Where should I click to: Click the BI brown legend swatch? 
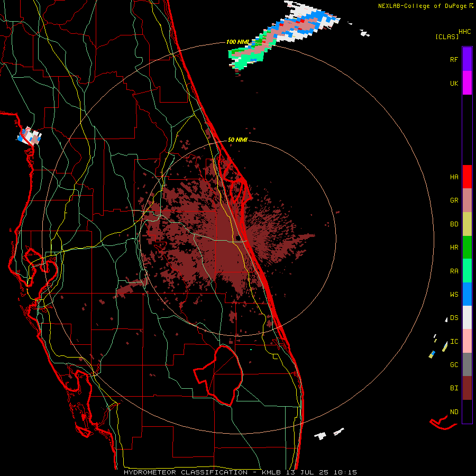coord(467,388)
